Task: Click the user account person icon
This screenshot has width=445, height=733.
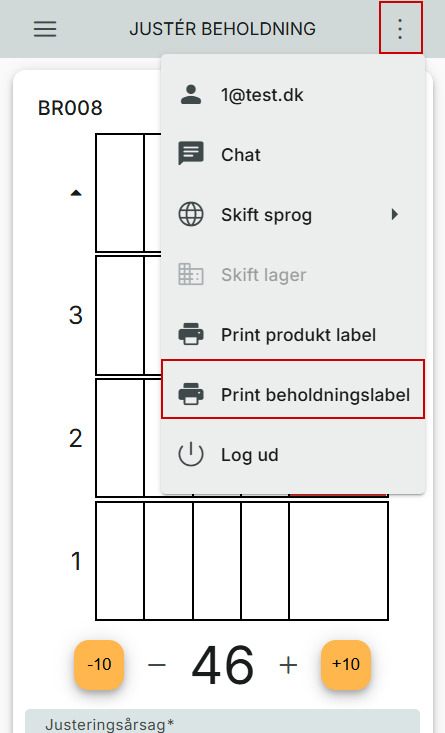Action: coord(191,94)
